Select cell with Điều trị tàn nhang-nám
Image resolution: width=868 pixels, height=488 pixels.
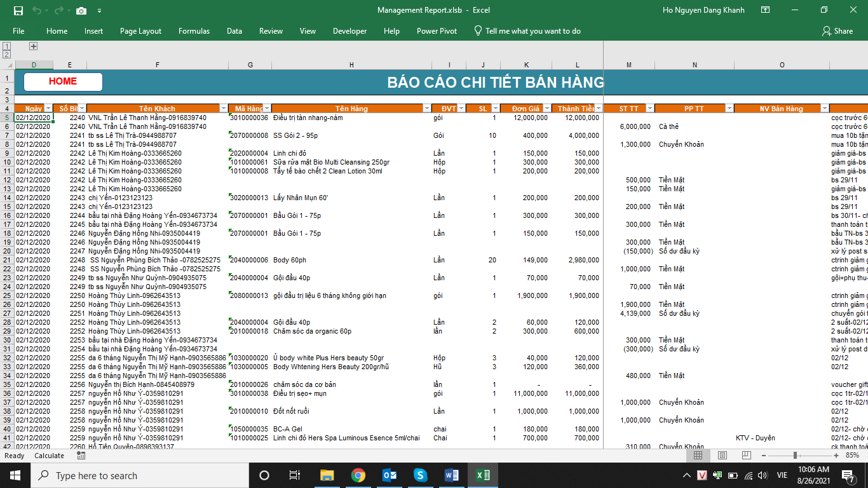(351, 118)
